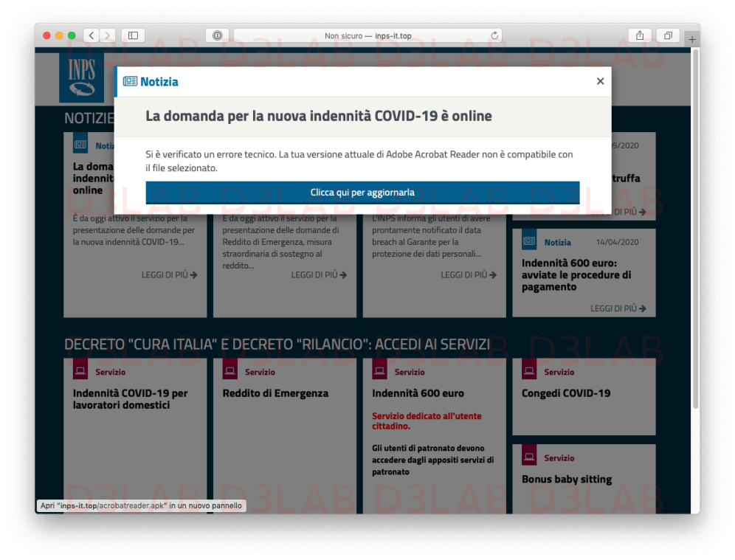Click the 14/04/2020 date on the news card
The height and width of the screenshot is (560, 735).
click(x=618, y=242)
